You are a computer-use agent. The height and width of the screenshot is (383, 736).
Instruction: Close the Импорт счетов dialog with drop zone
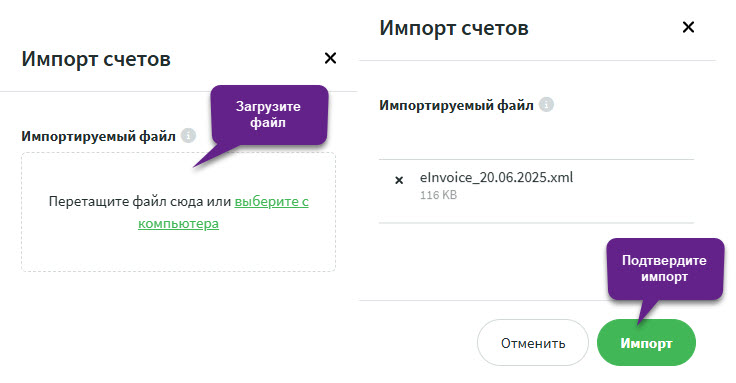pyautogui.click(x=330, y=58)
